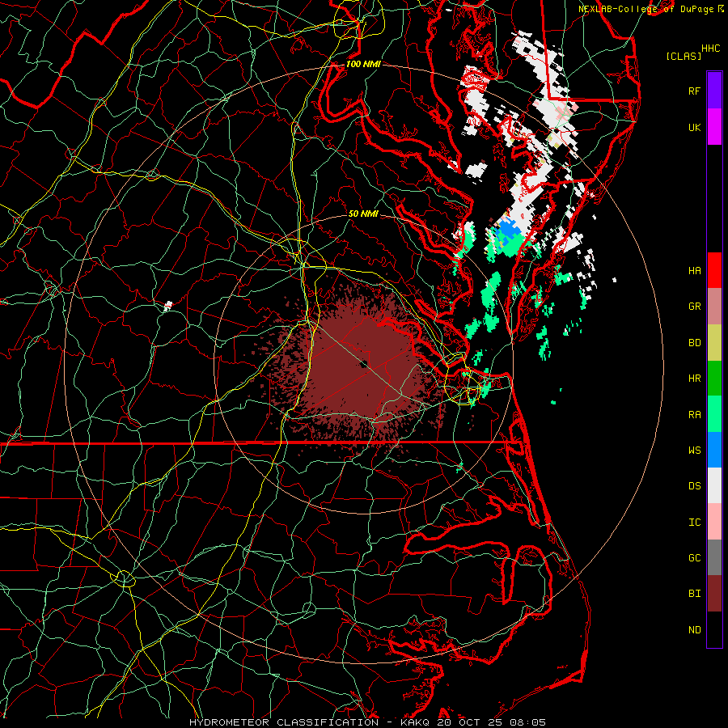Click the DS legend label
728x728 pixels.
[x=694, y=486]
